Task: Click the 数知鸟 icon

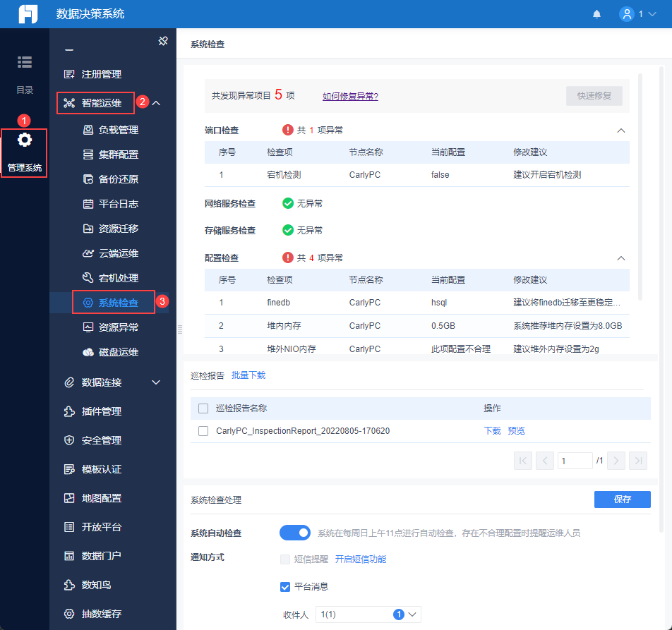Action: click(x=69, y=585)
